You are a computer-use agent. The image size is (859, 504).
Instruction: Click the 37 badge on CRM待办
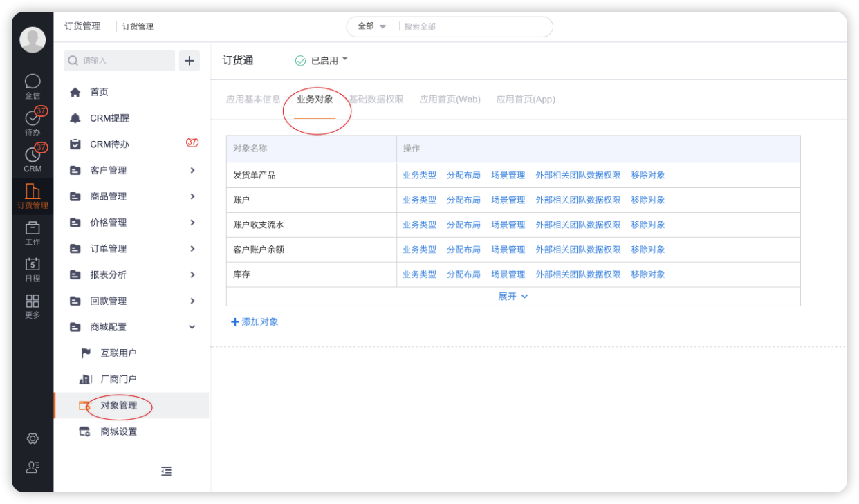pyautogui.click(x=192, y=142)
